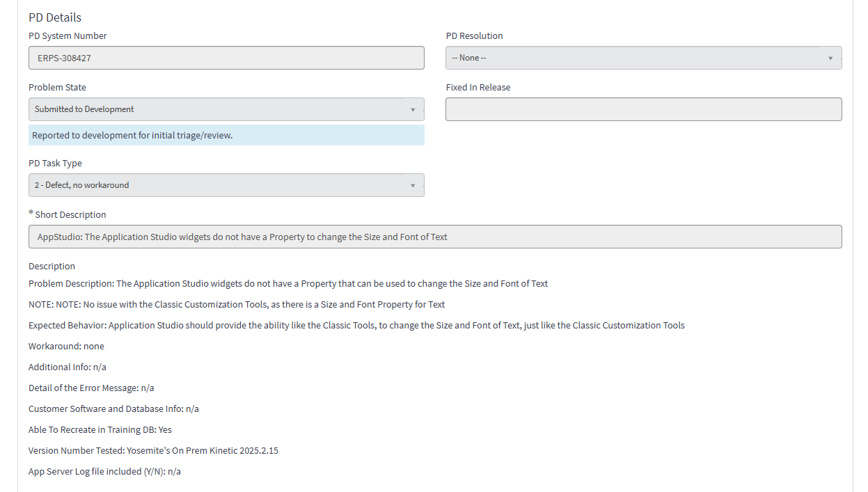
Task: Open the Problem State dropdown
Action: point(226,109)
